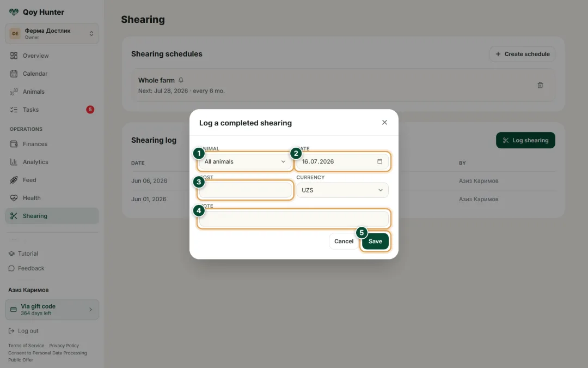Image resolution: width=588 pixels, height=368 pixels.
Task: Click the Whole farm schedule title
Action: coord(156,80)
